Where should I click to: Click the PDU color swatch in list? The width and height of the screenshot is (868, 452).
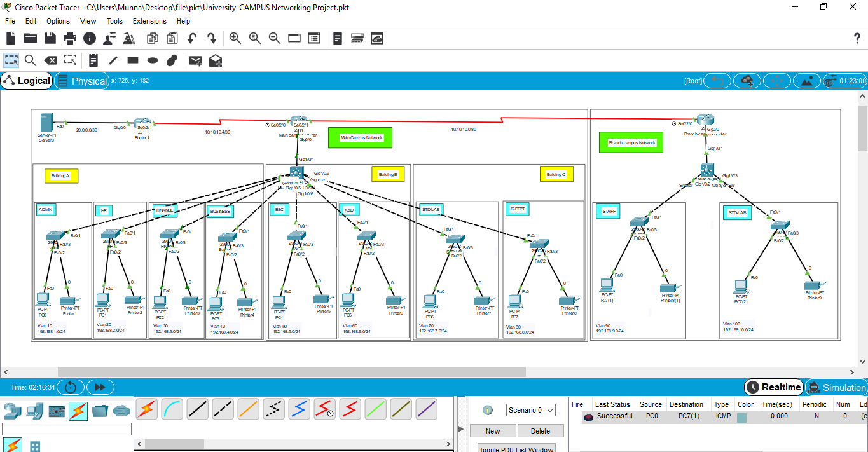coord(741,417)
